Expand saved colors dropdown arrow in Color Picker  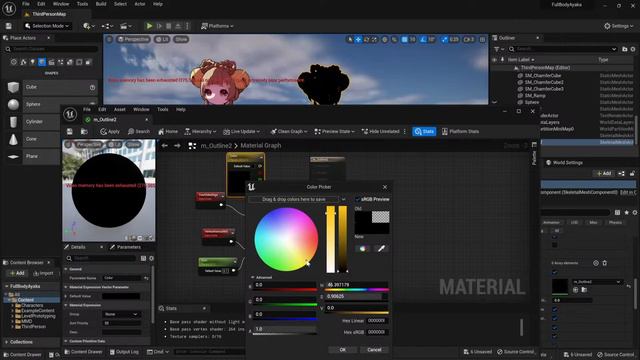point(344,200)
